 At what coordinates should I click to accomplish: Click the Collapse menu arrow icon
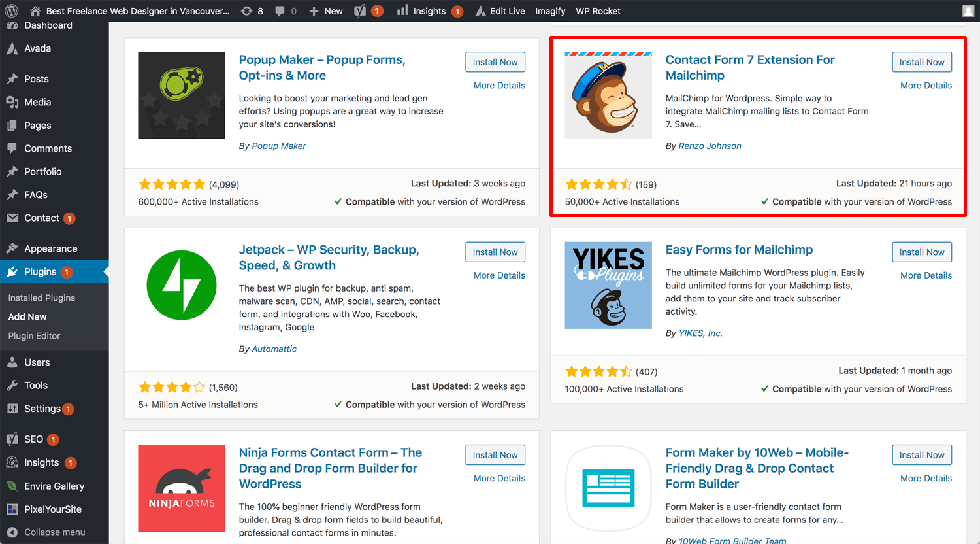[x=12, y=532]
